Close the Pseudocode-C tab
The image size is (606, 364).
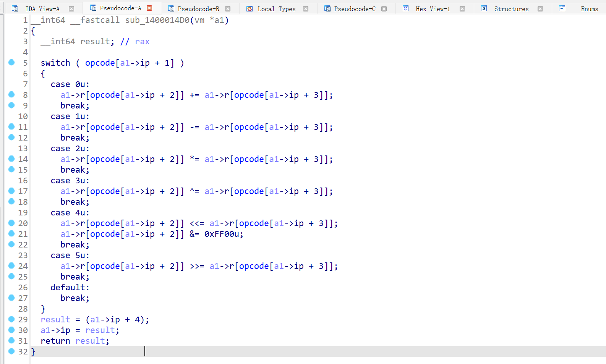[x=384, y=9]
